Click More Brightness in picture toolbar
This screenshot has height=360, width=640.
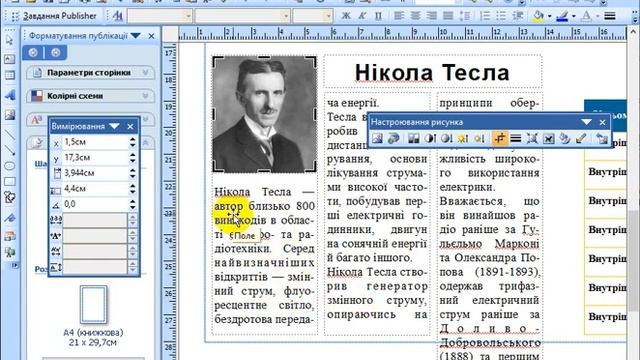[462, 139]
